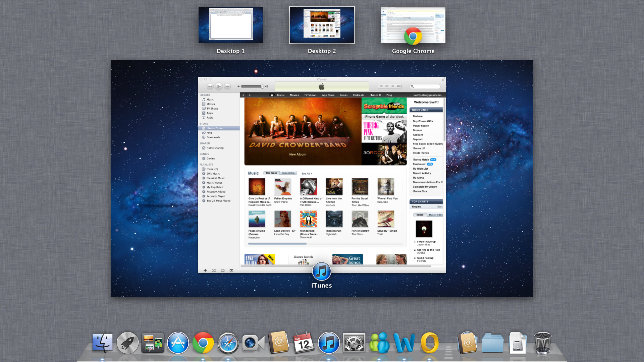644x362 pixels.
Task: Click the Redeem quick link
Action: click(x=418, y=116)
